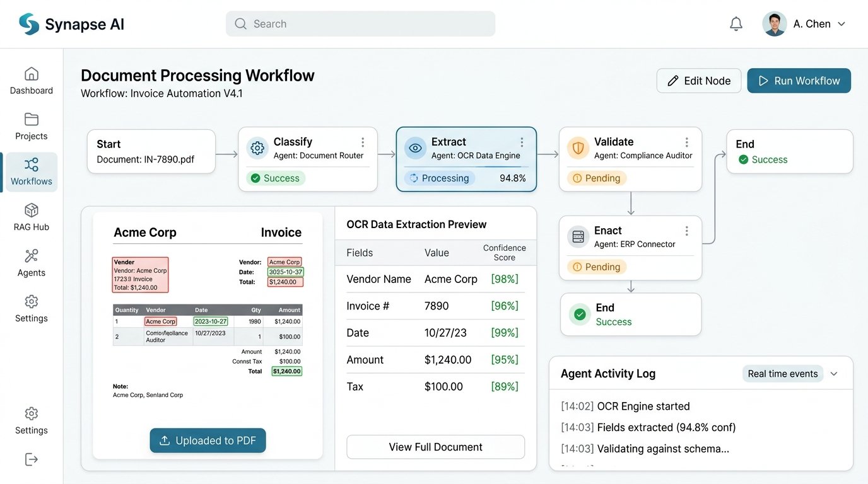Click the Extract node progress bar
This screenshot has width=868, height=484.
click(466, 167)
